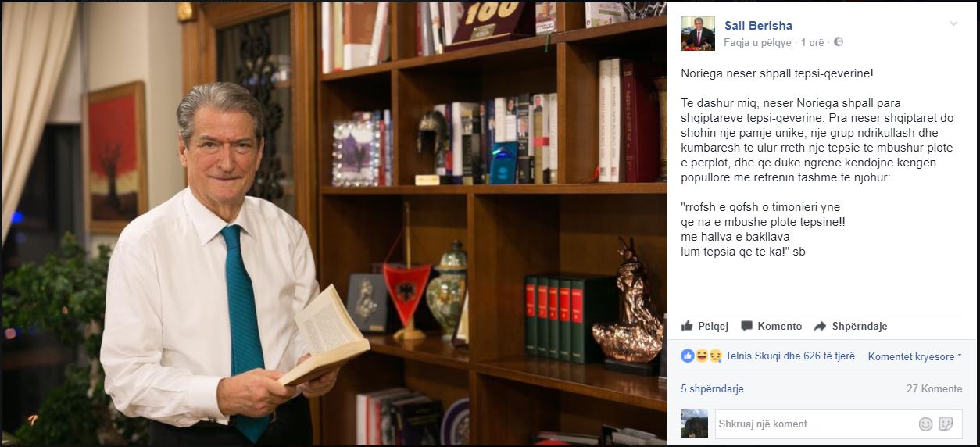Click the Sali Berisha profile avatar
980x447 pixels.
click(x=697, y=34)
